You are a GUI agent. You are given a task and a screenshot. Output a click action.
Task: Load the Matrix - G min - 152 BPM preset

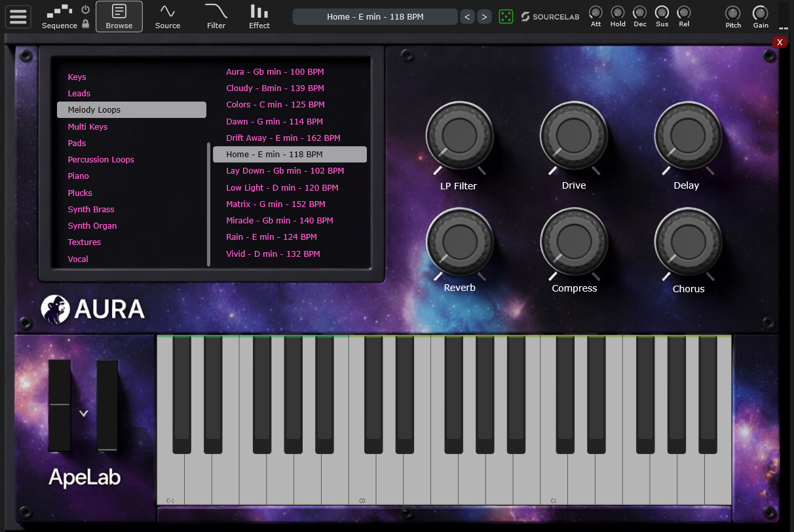pyautogui.click(x=275, y=204)
